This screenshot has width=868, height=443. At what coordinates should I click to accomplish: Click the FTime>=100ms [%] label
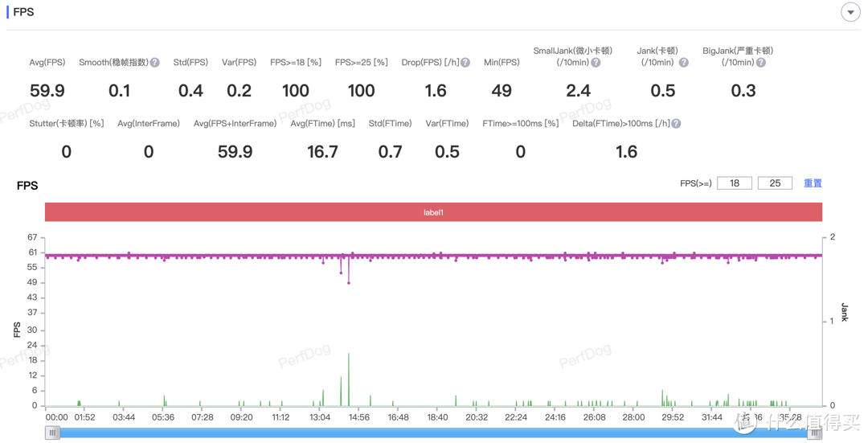tap(520, 124)
